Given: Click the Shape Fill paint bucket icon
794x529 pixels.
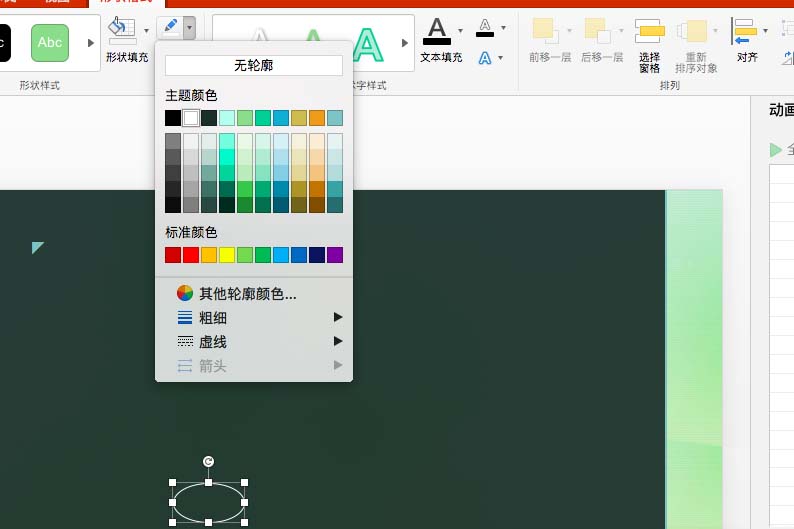Looking at the screenshot, I should point(122,29).
